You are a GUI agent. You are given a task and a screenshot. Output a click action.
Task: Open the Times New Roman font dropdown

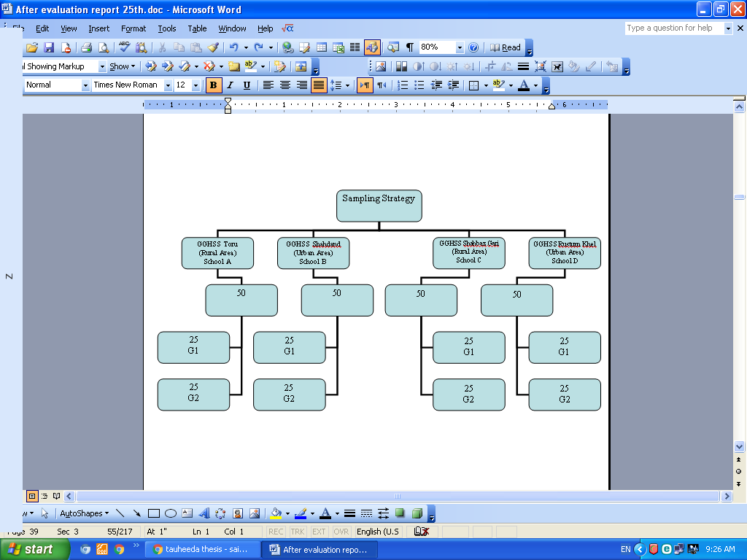[x=168, y=85]
